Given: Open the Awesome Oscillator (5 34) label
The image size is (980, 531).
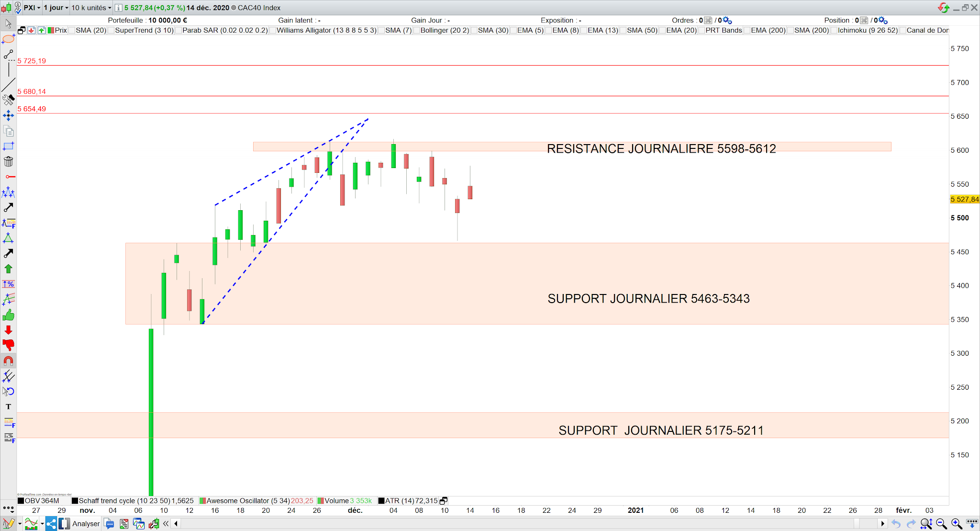Looking at the screenshot, I should tap(248, 501).
